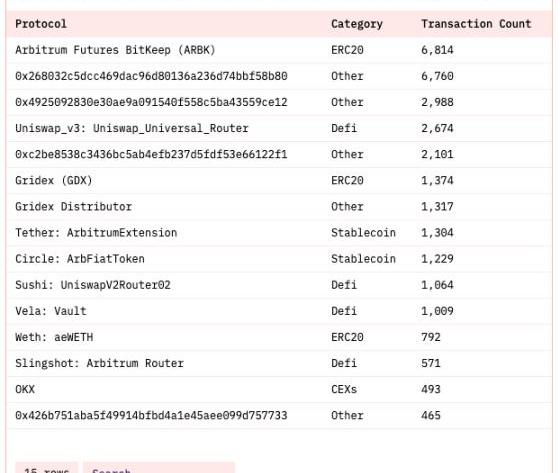
Task: Select Slingshot: Arbitrum Router protocol
Action: [99, 363]
